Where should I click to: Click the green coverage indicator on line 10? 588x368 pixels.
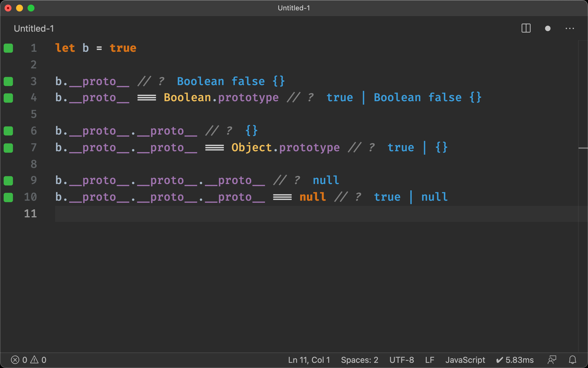(8, 198)
